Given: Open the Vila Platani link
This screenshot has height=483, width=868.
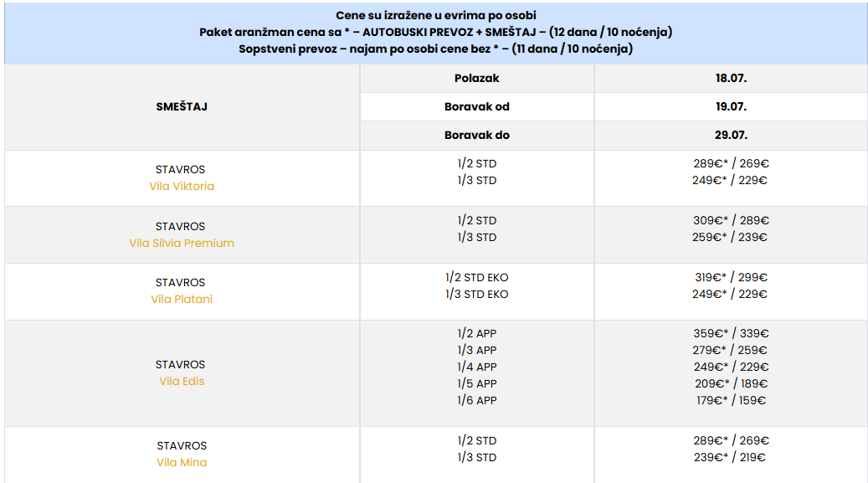Looking at the screenshot, I should [182, 299].
